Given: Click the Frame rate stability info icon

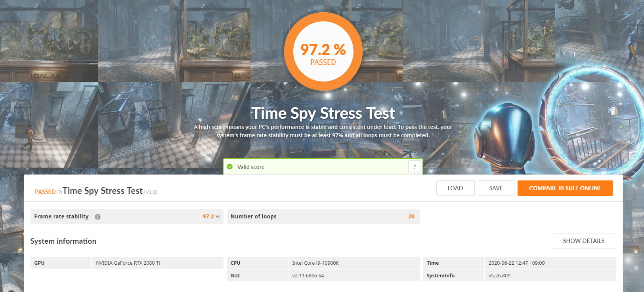Looking at the screenshot, I should point(97,217).
